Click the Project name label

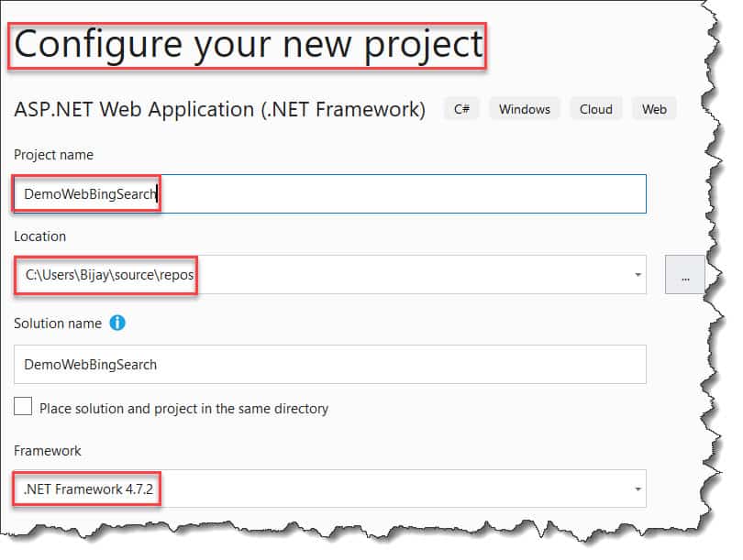tap(53, 155)
